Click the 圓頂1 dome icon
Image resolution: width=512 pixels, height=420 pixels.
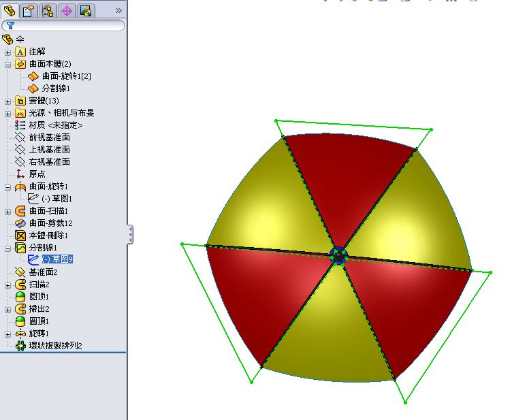20,321
